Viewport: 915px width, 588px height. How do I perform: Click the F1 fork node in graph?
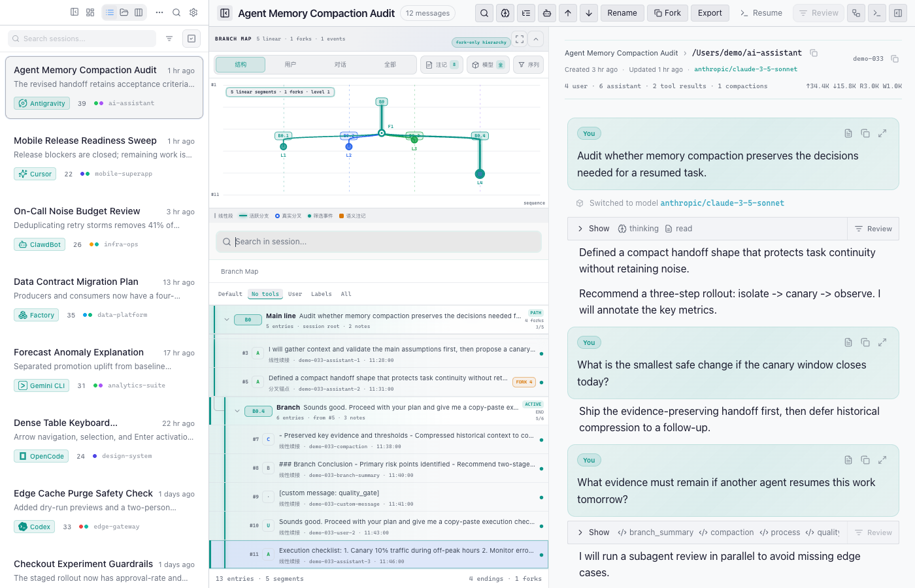(x=382, y=133)
